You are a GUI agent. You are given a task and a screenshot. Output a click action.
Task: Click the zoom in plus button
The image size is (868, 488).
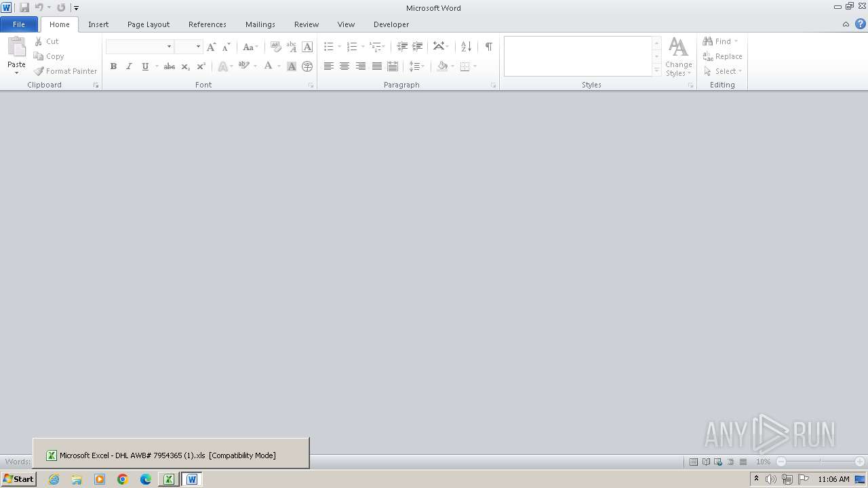click(860, 462)
